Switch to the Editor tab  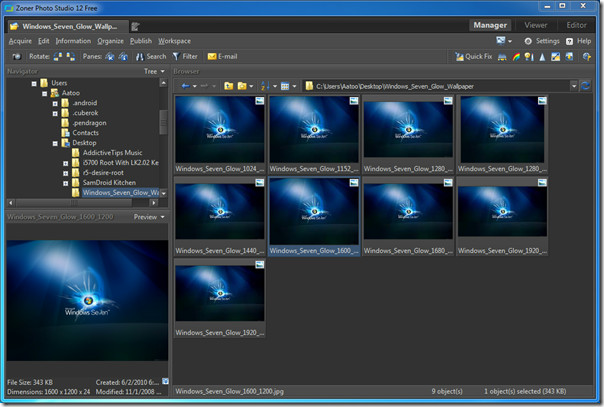click(576, 25)
